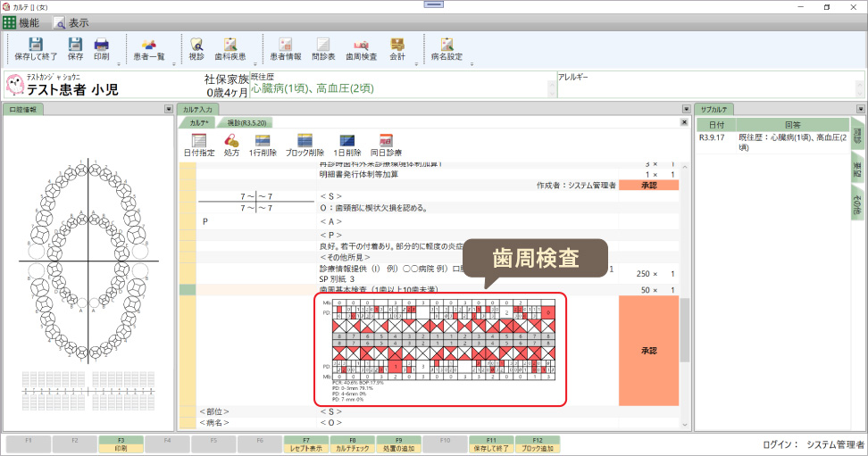The width and height of the screenshot is (868, 456).
Task: Click the 保存して終了 toolbar icon
Action: 35,48
